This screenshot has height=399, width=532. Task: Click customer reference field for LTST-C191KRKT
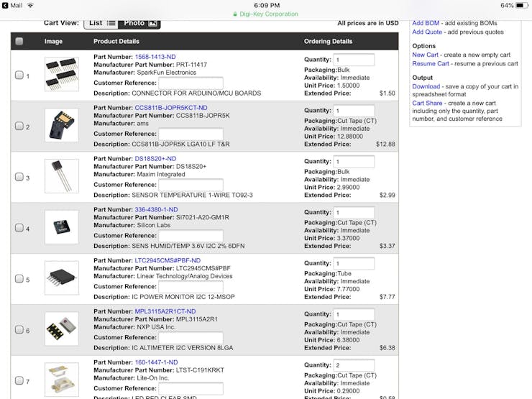click(191, 388)
